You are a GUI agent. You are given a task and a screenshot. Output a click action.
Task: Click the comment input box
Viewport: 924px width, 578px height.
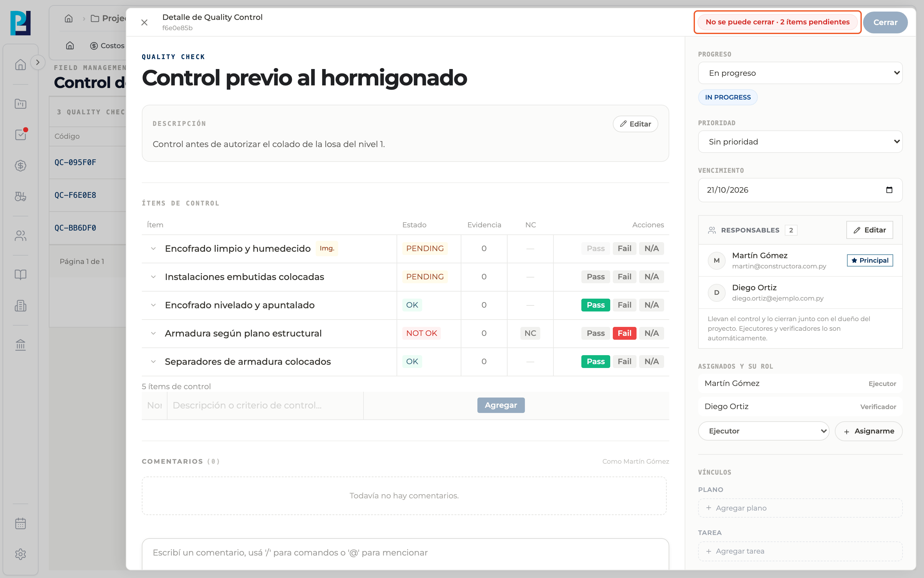pyautogui.click(x=405, y=553)
